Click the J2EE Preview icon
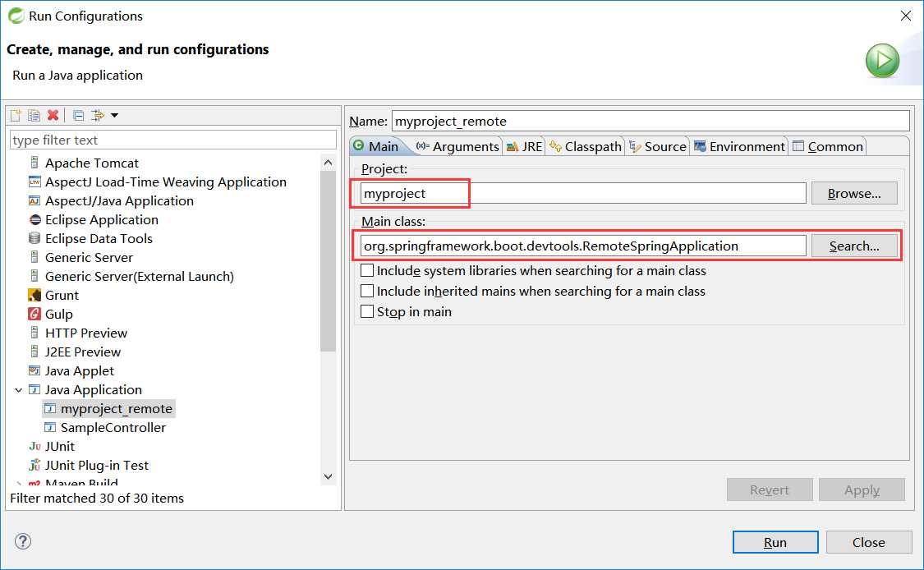Viewport: 924px width, 570px height. point(34,352)
